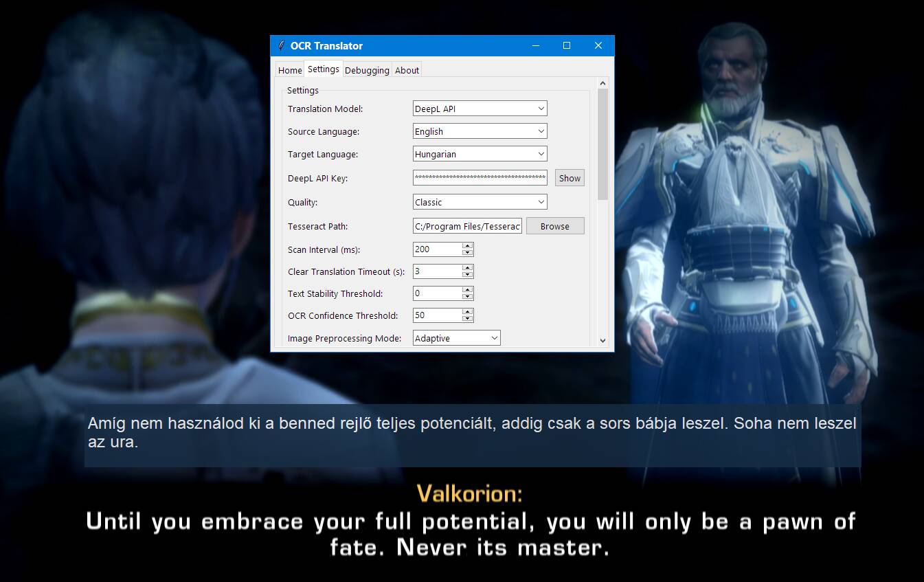924x582 pixels.
Task: Click the Text Stability Threshold field
Action: pos(438,293)
